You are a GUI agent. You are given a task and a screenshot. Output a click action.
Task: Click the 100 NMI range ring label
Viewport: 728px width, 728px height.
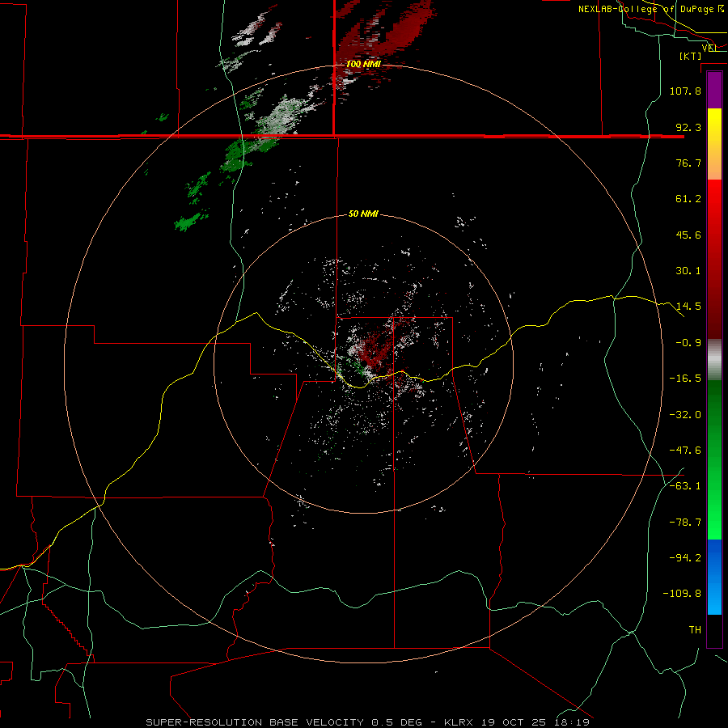tap(363, 64)
